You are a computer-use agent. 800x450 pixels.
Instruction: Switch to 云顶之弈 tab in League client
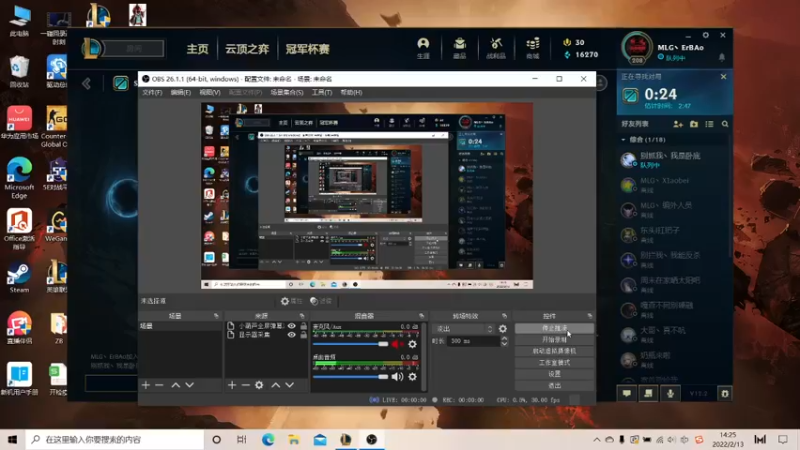click(x=247, y=49)
